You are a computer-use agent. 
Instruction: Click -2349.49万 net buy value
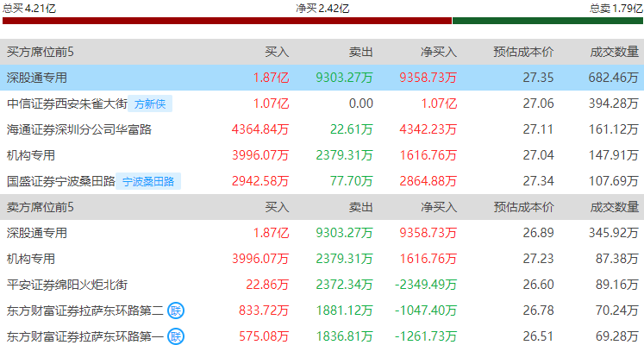pos(426,285)
